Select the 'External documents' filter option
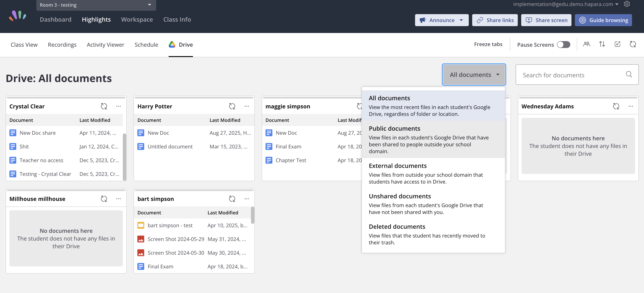The height and width of the screenshot is (293, 644). point(433,173)
